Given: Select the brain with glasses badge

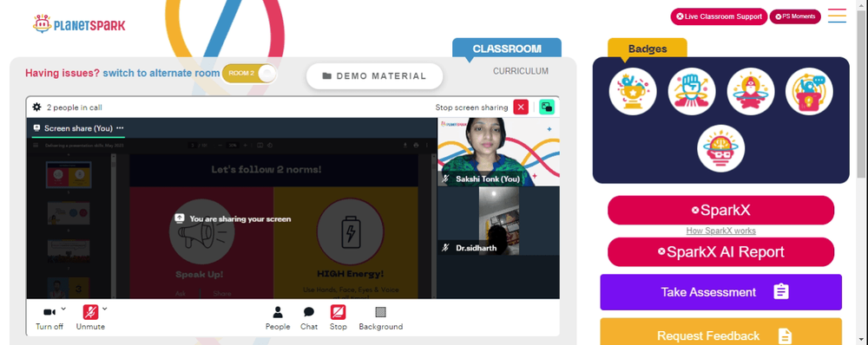Looking at the screenshot, I should point(720,148).
